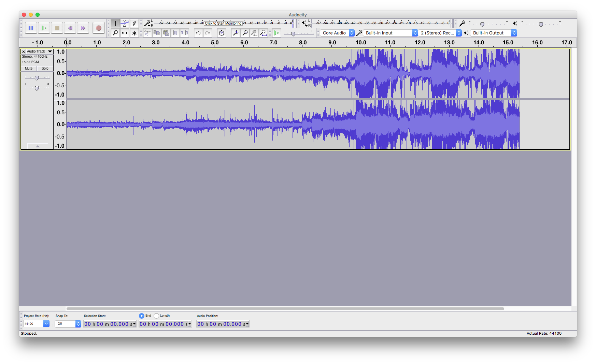The width and height of the screenshot is (596, 364).
Task: Skip to start of the project
Action: pos(70,28)
